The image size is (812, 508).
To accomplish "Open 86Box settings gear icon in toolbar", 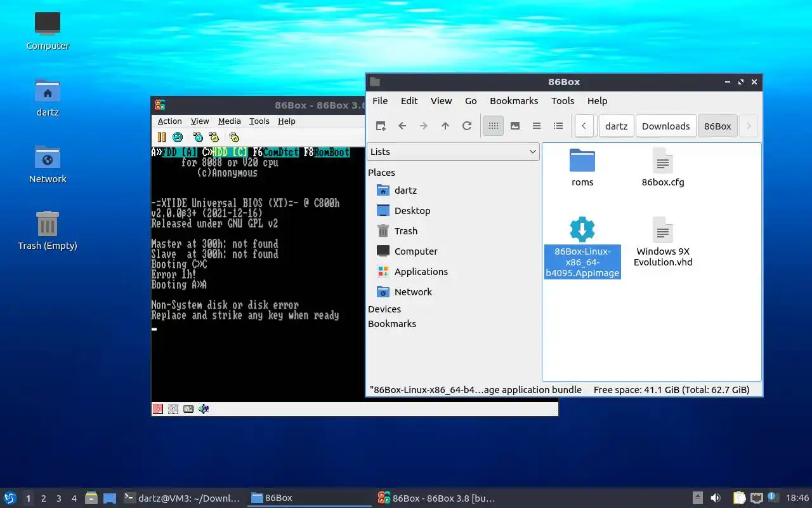I will [x=234, y=137].
